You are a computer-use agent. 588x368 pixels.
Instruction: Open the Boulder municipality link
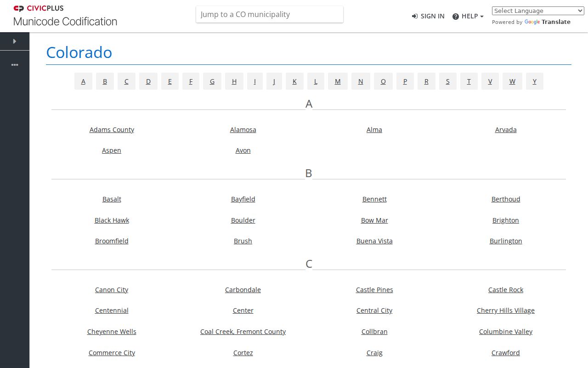point(243,220)
